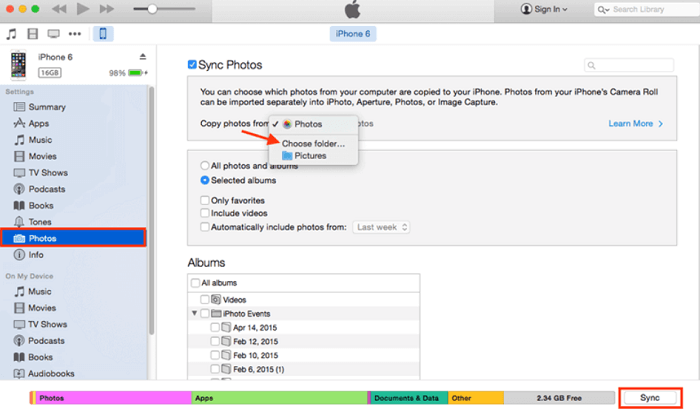Open the Movies library icon in toolbar
This screenshot has height=412, width=700.
click(x=33, y=34)
